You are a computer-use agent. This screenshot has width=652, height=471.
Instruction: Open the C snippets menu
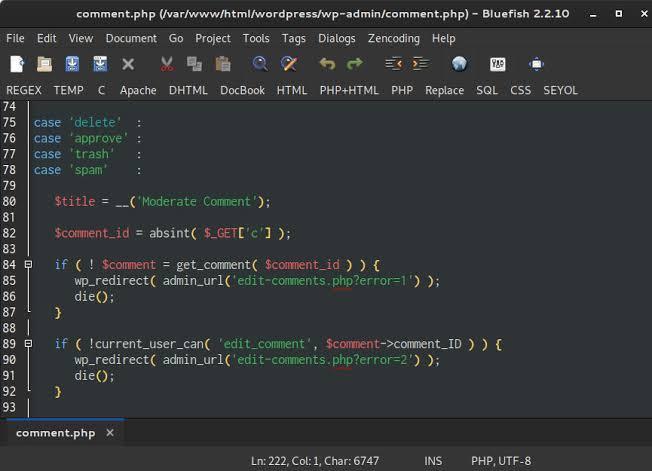point(101,90)
